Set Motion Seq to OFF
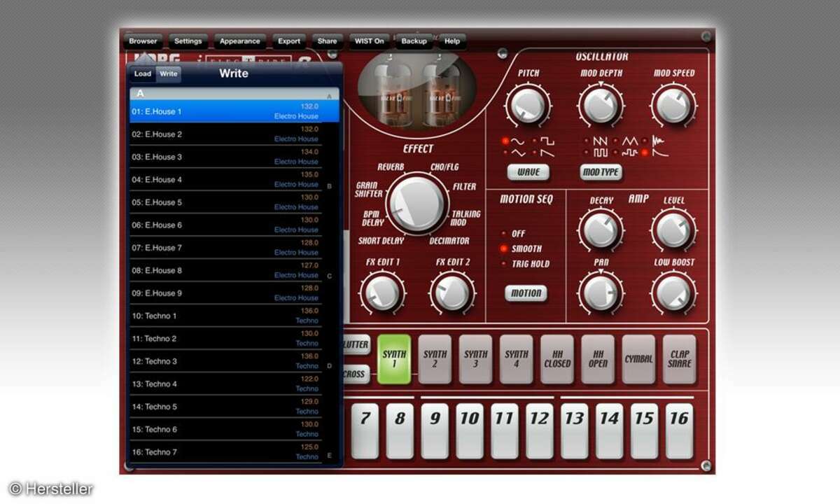Image resolution: width=840 pixels, height=504 pixels. pos(513,234)
